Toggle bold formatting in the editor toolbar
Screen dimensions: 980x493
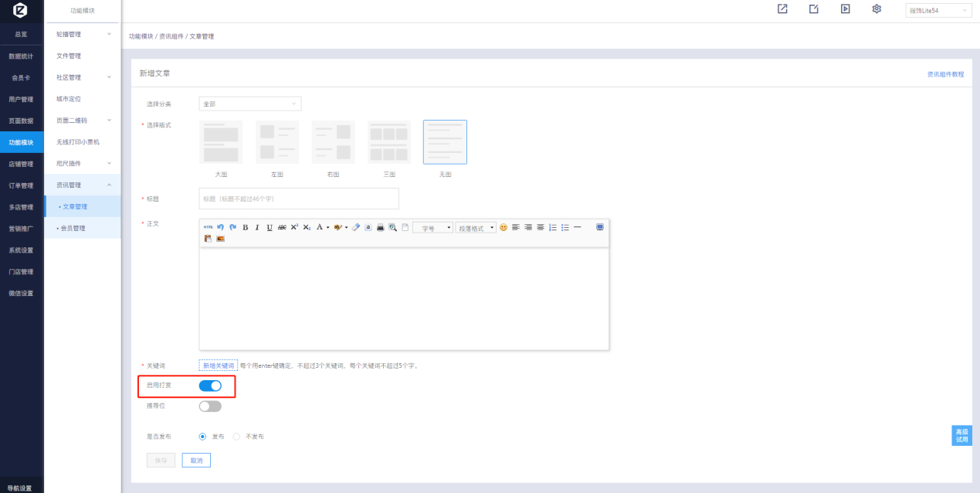point(246,227)
